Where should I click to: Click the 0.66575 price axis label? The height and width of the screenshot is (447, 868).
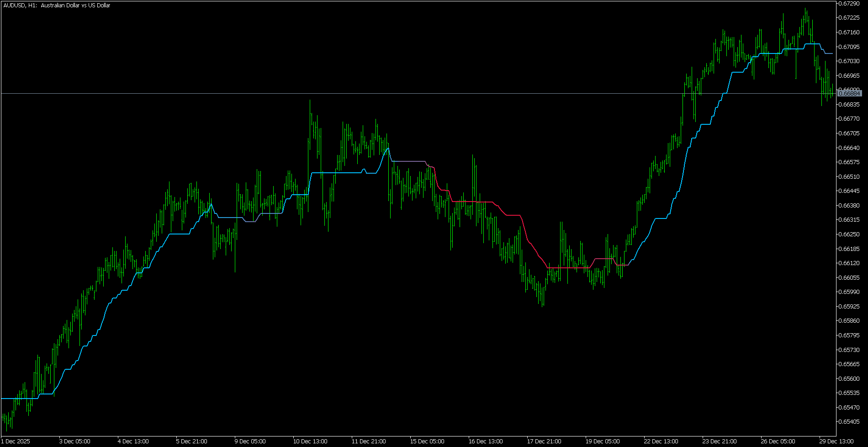(x=850, y=162)
